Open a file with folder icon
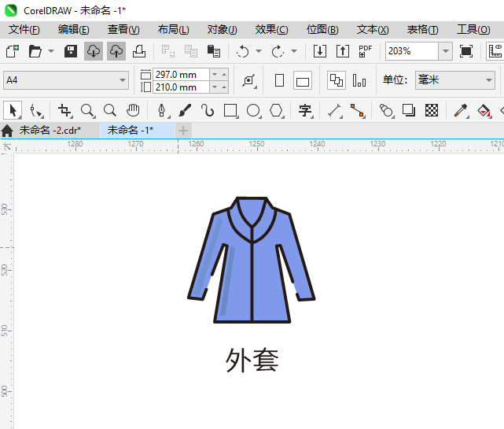The image size is (504, 429). 35,51
